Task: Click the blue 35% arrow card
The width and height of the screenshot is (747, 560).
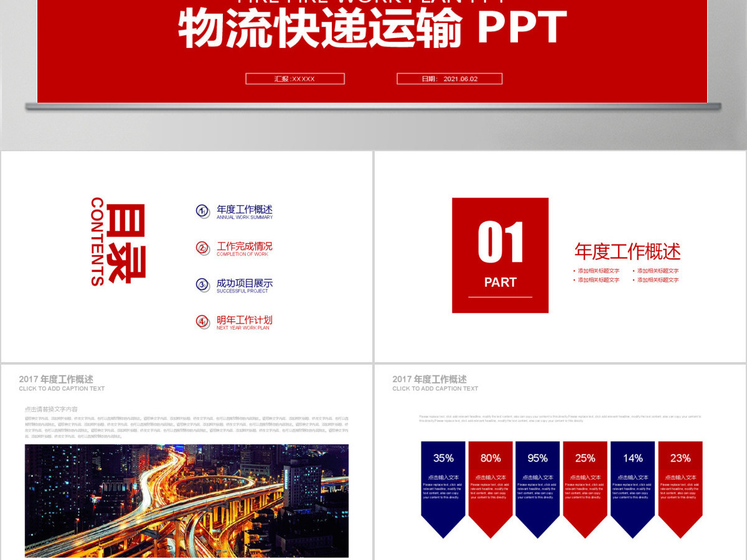Action: click(443, 490)
